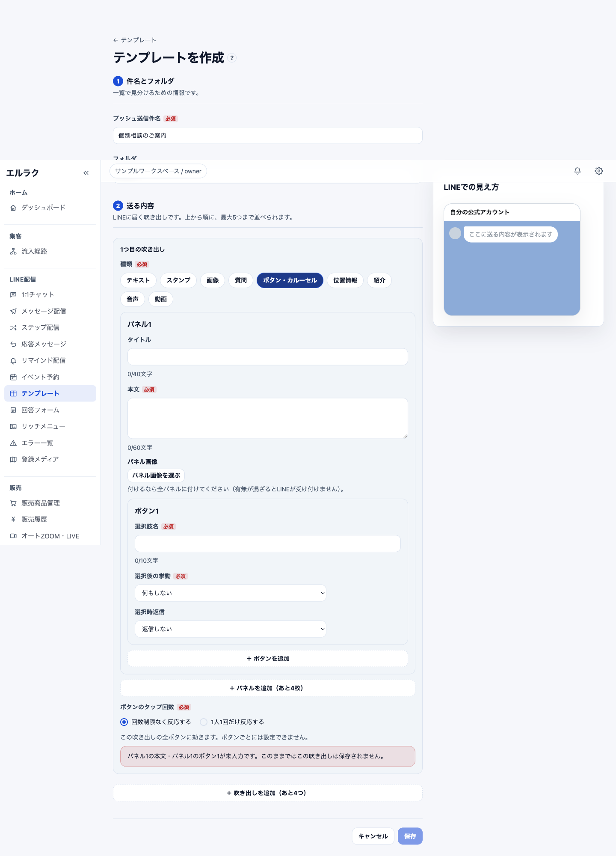Click the 保存 button
616x856 pixels.
[x=410, y=836]
